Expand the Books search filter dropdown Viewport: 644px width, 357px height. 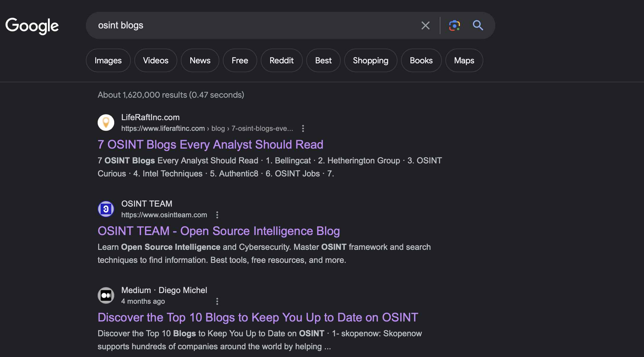coord(421,60)
